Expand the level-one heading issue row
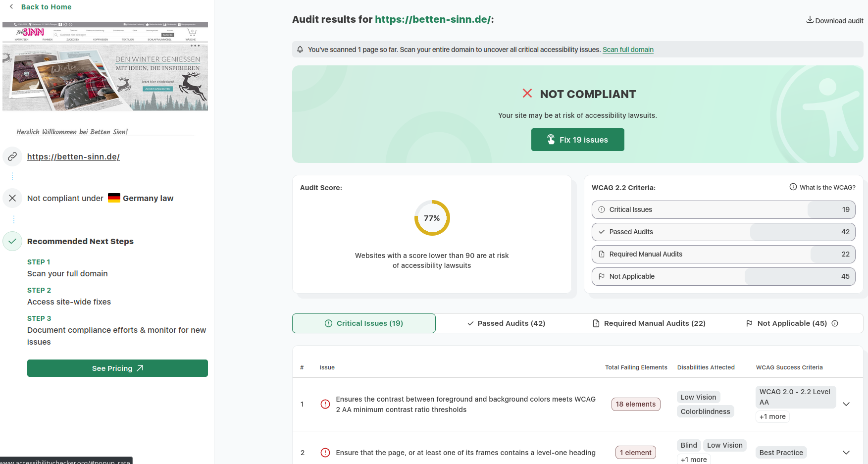Screen dimensions: 868x464 [x=846, y=453]
